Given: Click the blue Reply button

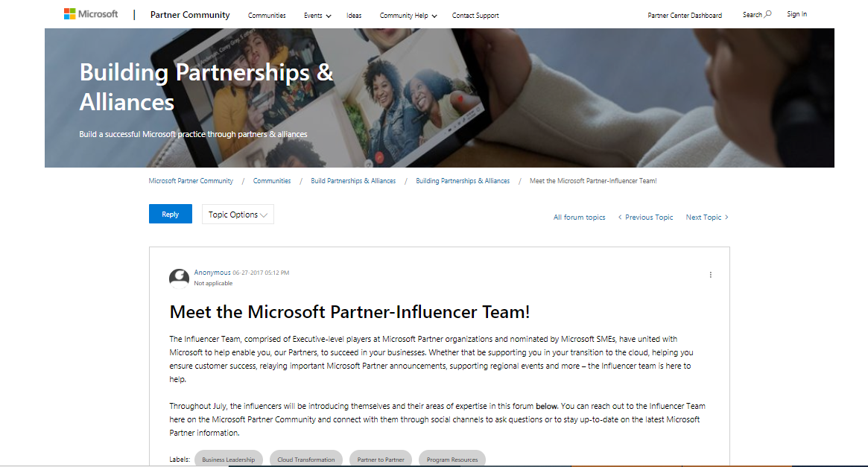Looking at the screenshot, I should coord(171,214).
